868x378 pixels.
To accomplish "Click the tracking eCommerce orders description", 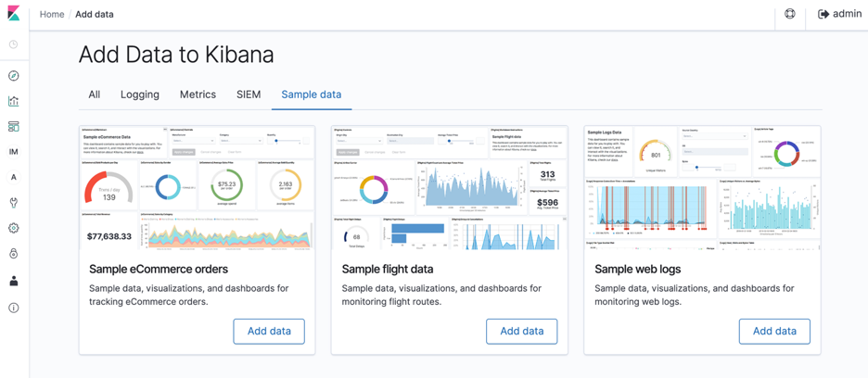I will pos(189,295).
